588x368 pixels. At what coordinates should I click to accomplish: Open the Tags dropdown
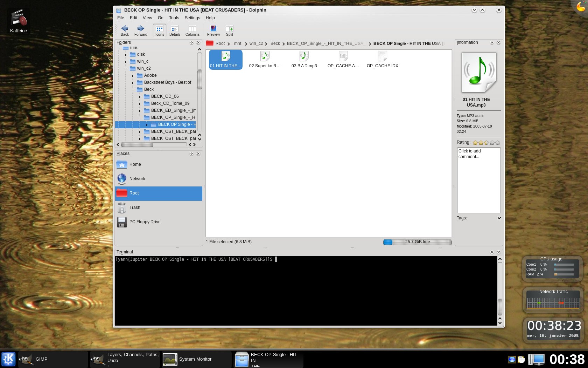(499, 218)
